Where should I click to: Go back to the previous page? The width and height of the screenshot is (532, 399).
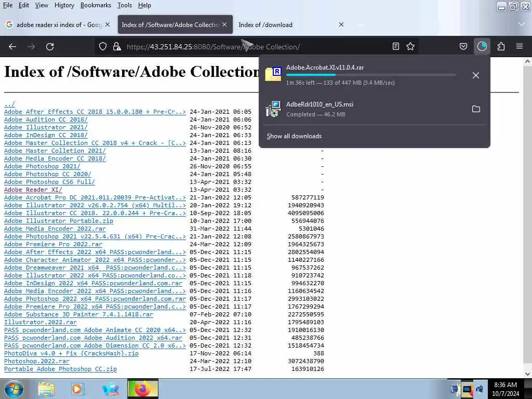pos(12,46)
